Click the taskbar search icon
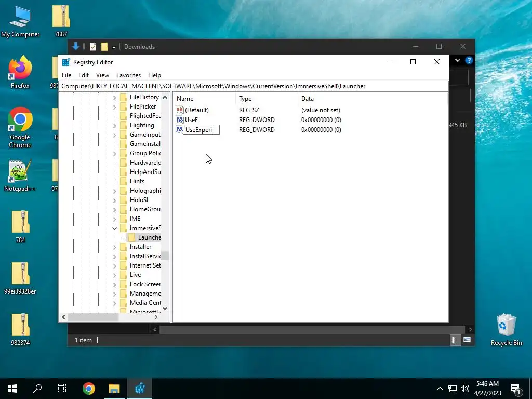Image resolution: width=532 pixels, height=399 pixels. click(37, 389)
